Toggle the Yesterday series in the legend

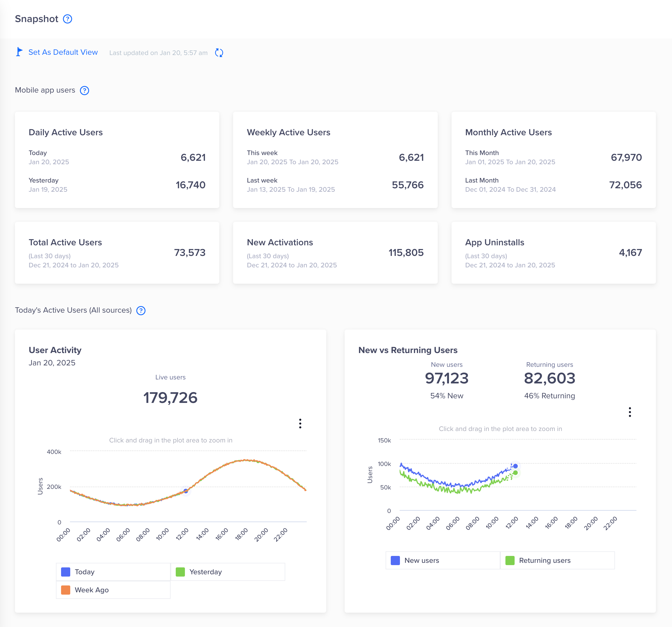click(228, 572)
